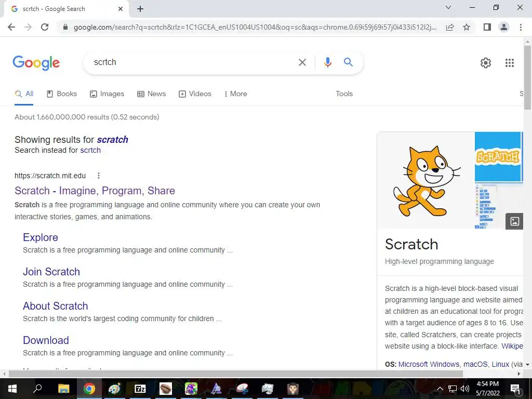Screen dimensions: 532x399
Task: Bookmark this tab with the star
Action: 467,27
